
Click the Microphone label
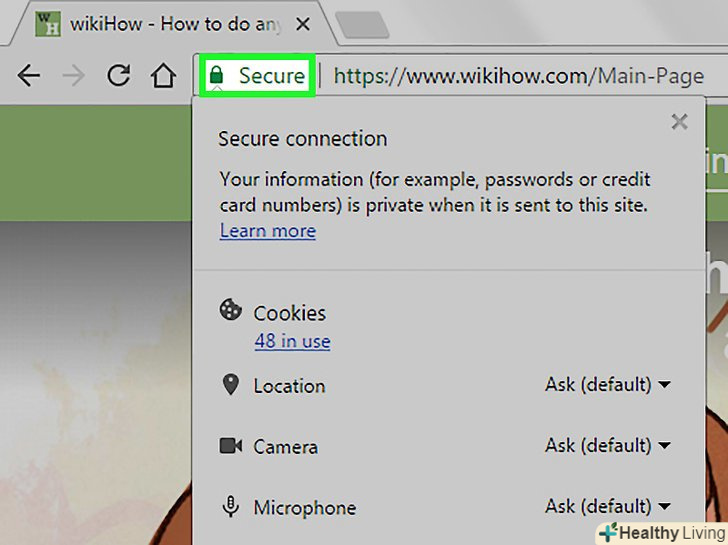click(x=305, y=508)
